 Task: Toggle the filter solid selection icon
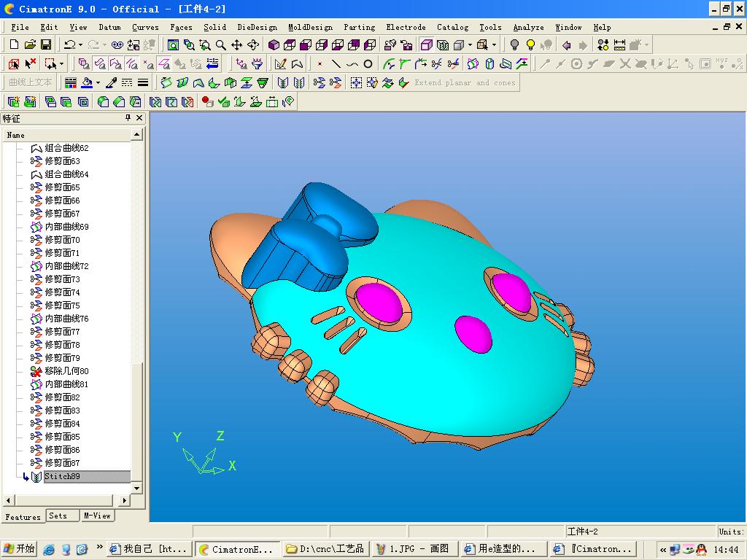click(84, 63)
